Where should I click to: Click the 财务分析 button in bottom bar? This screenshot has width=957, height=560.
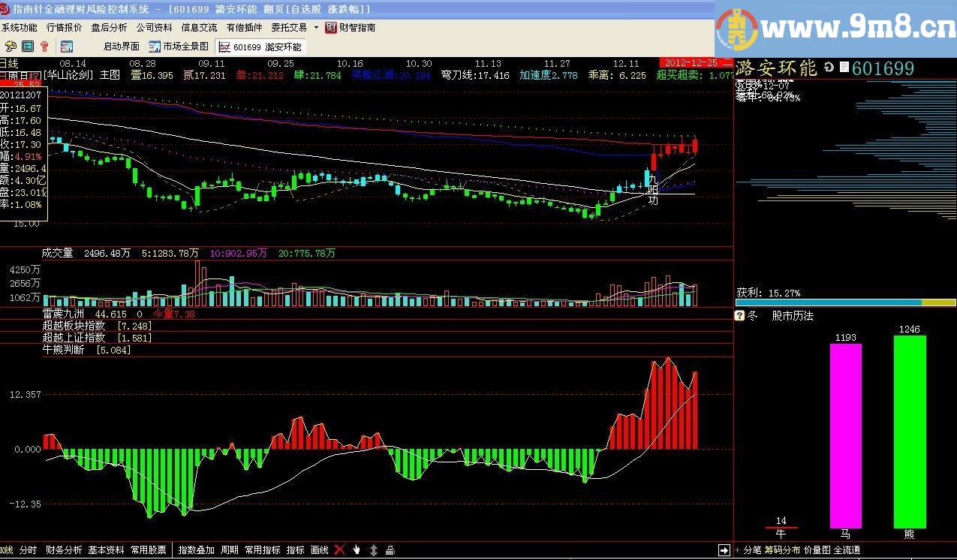(x=63, y=550)
